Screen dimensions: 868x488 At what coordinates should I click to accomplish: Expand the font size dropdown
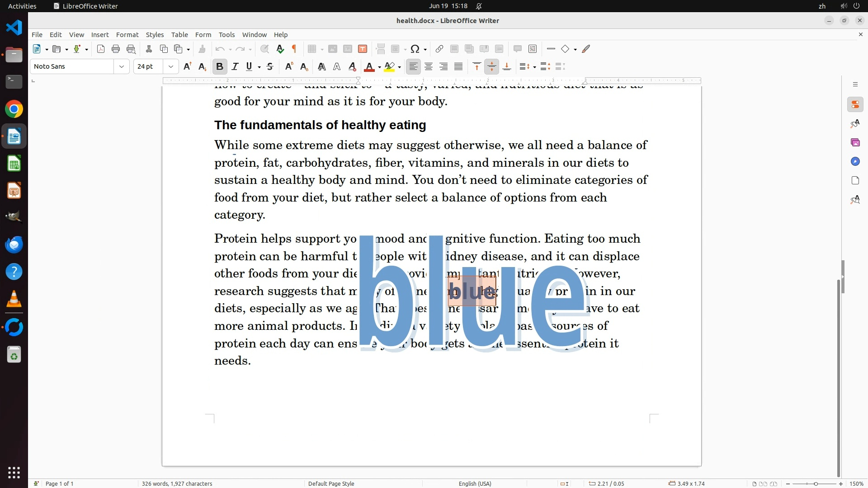click(170, 66)
